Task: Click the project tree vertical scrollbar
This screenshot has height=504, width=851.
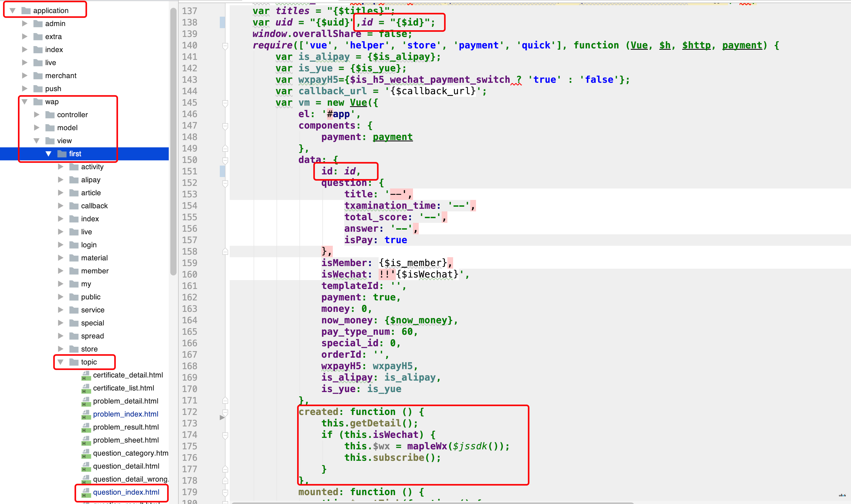Action: pos(173,141)
